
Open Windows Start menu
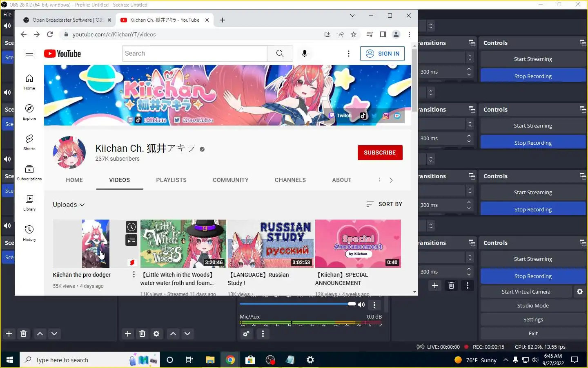pos(10,360)
